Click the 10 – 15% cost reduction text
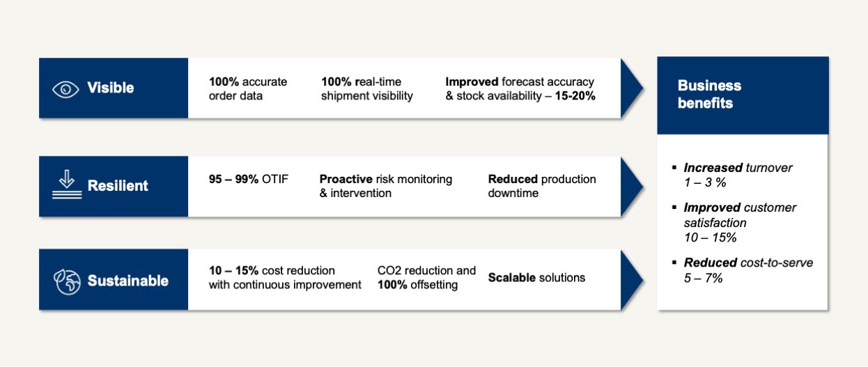 tap(285, 277)
